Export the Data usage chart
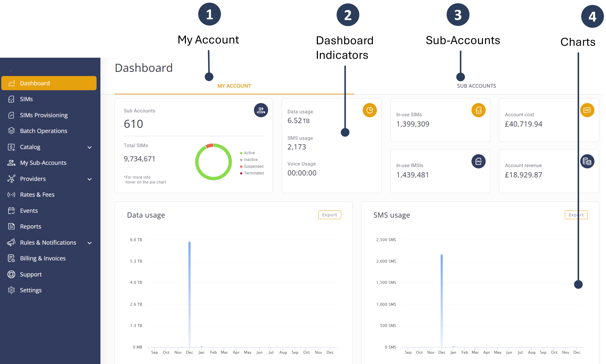 point(329,215)
